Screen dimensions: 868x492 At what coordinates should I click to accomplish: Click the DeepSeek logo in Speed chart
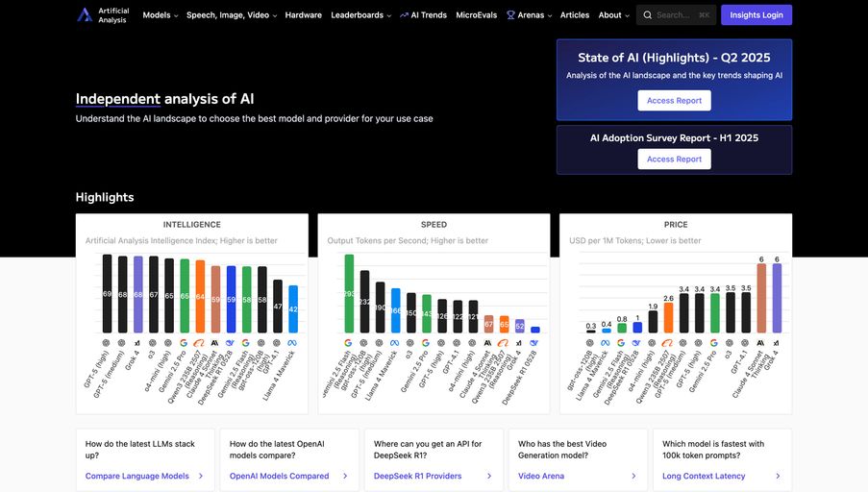tap(534, 342)
